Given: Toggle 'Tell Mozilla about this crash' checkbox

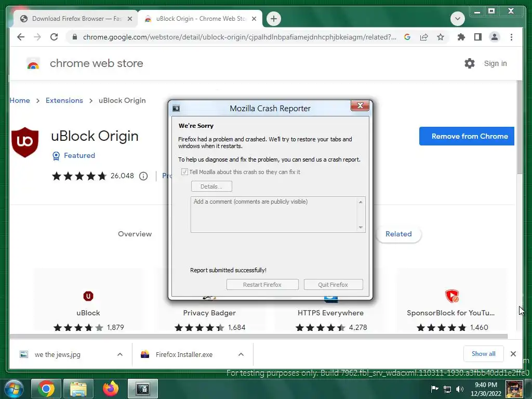Looking at the screenshot, I should [x=184, y=171].
